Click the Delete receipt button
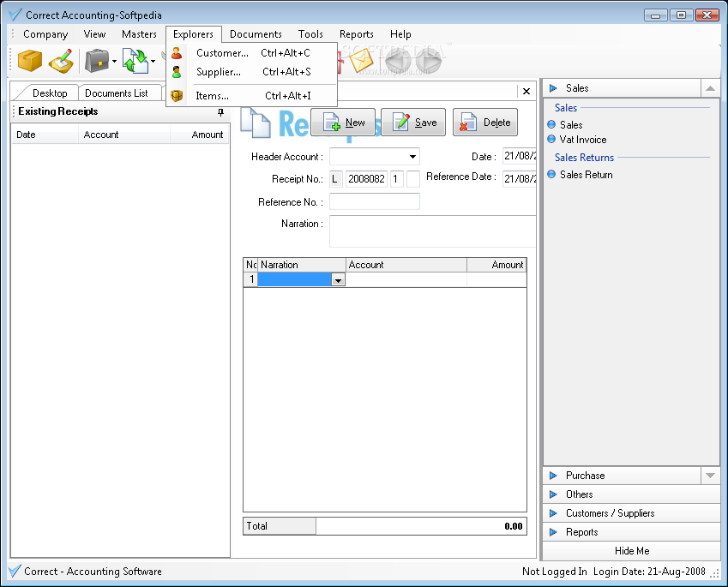 tap(485, 123)
